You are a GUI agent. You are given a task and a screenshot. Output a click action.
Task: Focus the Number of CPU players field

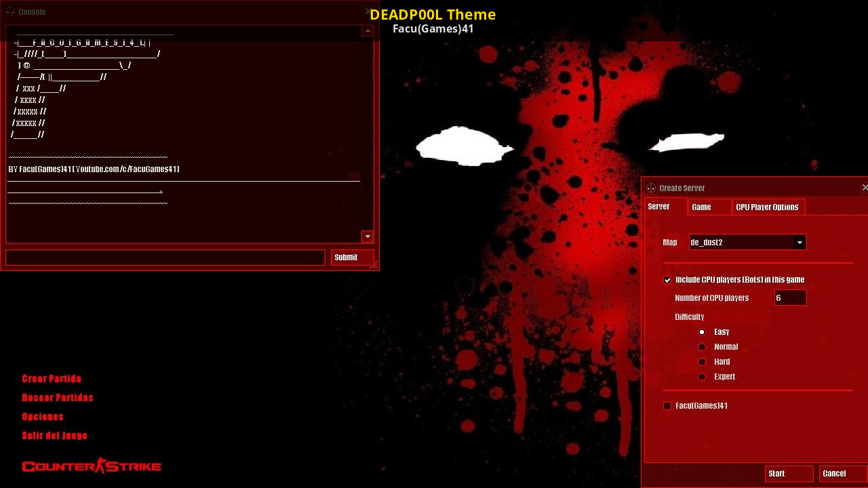(x=790, y=298)
